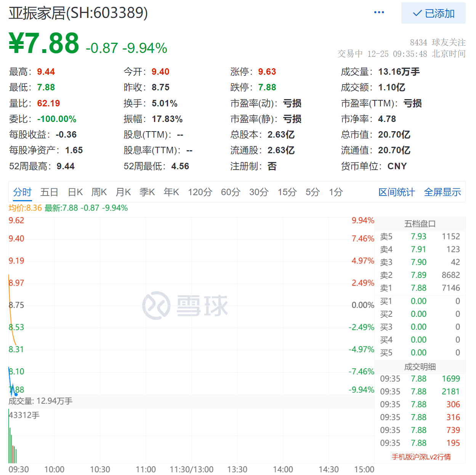476x475 pixels.
Task: Click the 卖3 order row at 7.90
Action: pyautogui.click(x=420, y=262)
